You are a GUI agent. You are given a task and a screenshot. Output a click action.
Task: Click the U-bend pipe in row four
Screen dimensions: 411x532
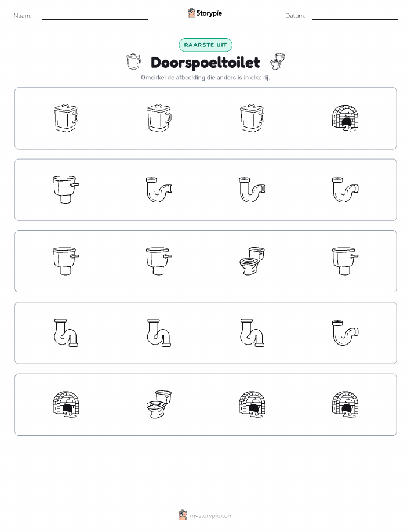point(345,333)
